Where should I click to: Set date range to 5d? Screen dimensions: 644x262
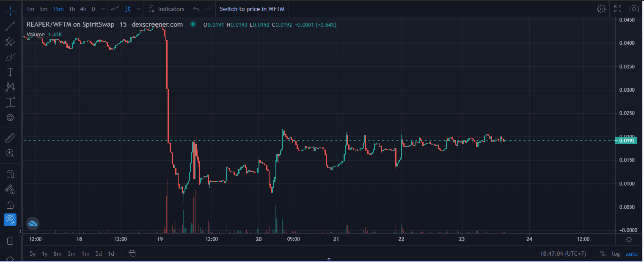click(x=99, y=254)
